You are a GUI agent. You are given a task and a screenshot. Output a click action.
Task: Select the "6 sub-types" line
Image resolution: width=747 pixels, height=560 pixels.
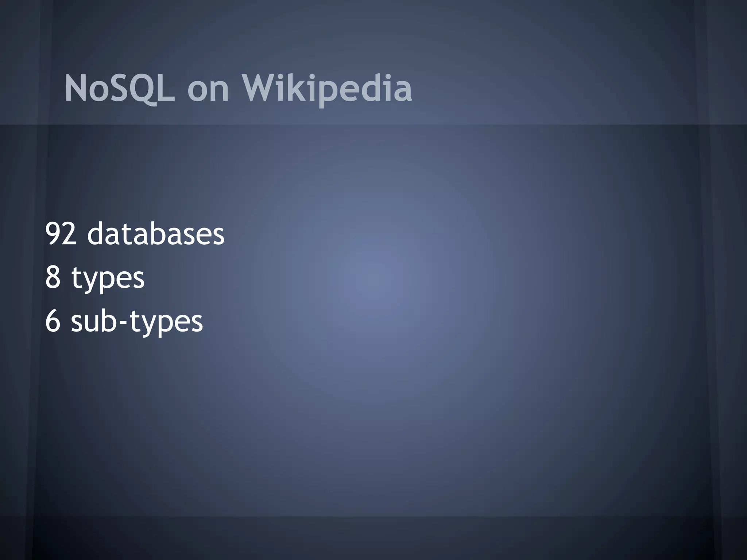point(124,322)
